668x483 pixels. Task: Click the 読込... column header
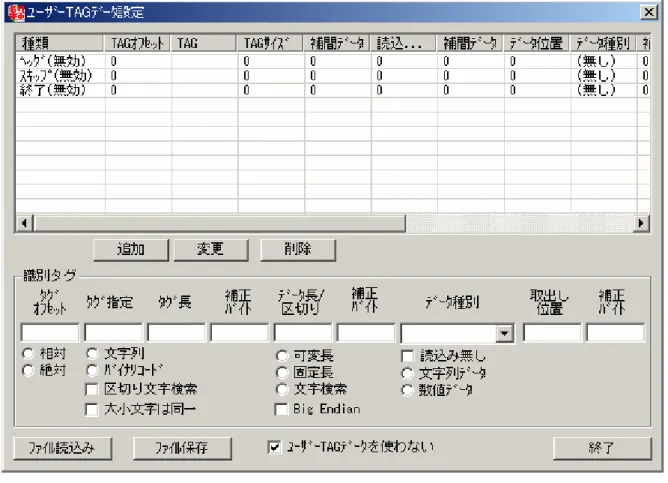pyautogui.click(x=403, y=43)
